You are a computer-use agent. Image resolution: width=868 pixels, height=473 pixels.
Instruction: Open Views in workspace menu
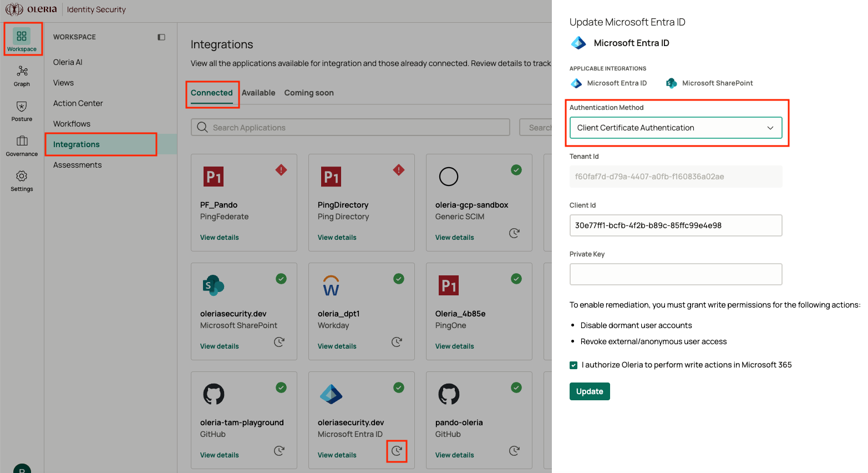pyautogui.click(x=63, y=83)
